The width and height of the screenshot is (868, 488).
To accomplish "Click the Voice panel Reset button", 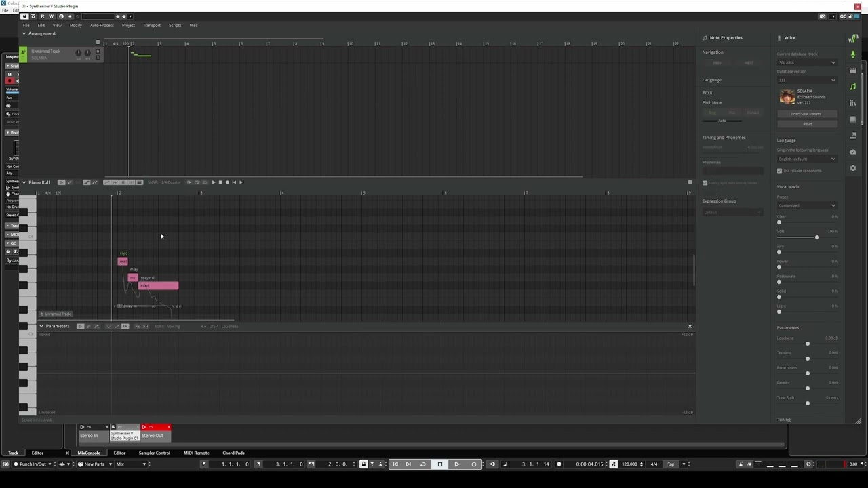I will tap(807, 124).
